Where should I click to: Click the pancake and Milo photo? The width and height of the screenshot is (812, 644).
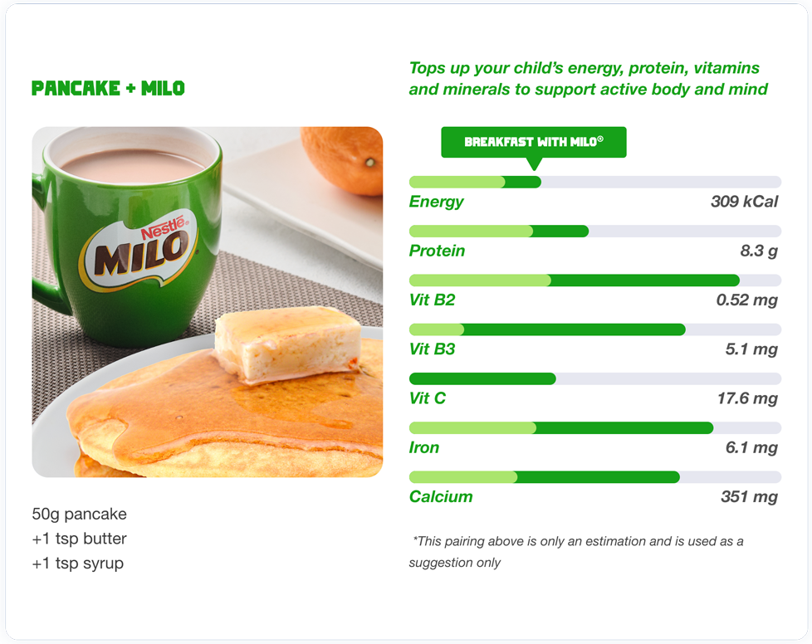click(207, 302)
